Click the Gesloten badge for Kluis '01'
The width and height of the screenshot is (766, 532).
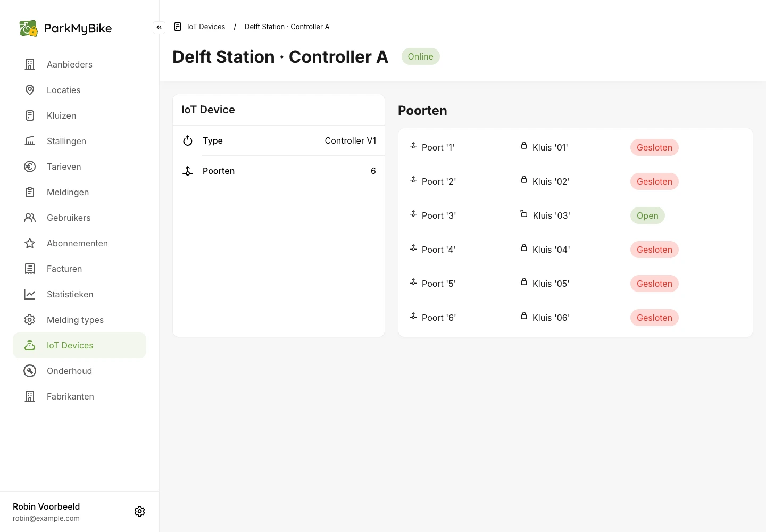tap(654, 147)
